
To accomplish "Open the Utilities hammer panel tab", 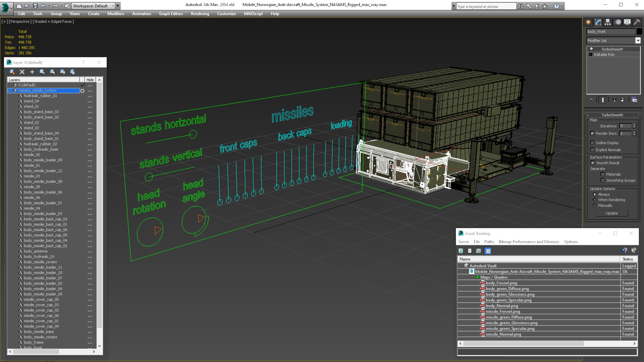I will coord(637,22).
